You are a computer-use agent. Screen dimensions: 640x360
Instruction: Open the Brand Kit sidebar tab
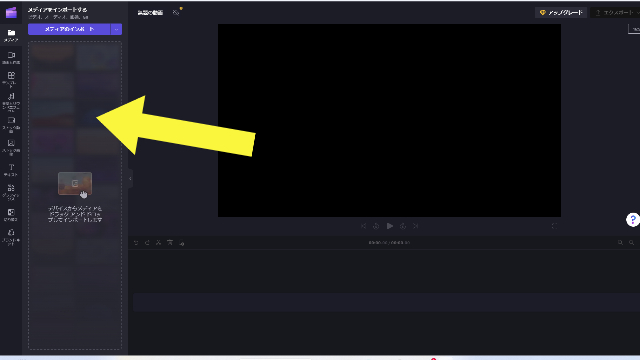[x=11, y=237]
